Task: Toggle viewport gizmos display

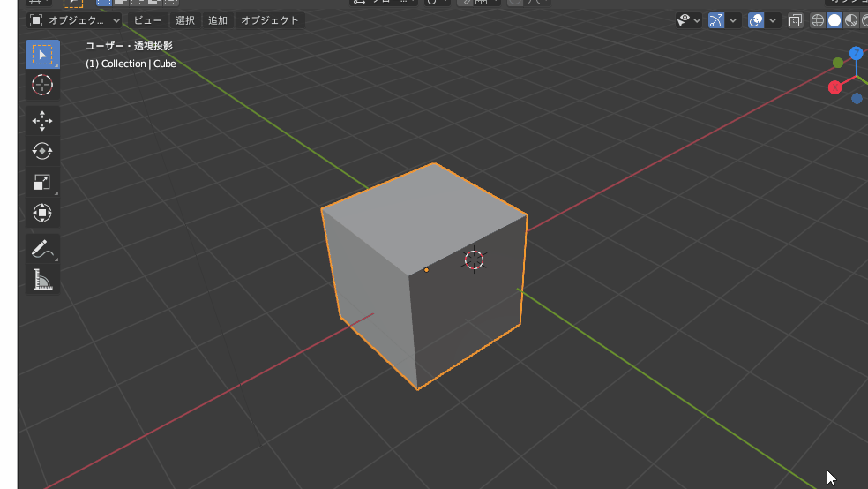Action: click(x=716, y=20)
